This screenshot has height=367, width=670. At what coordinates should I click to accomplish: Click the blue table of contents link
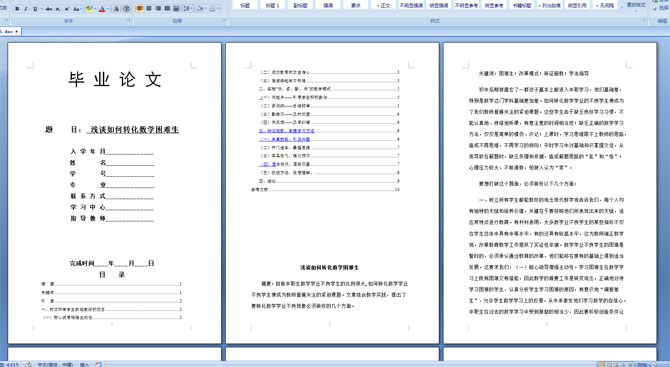coord(286,131)
